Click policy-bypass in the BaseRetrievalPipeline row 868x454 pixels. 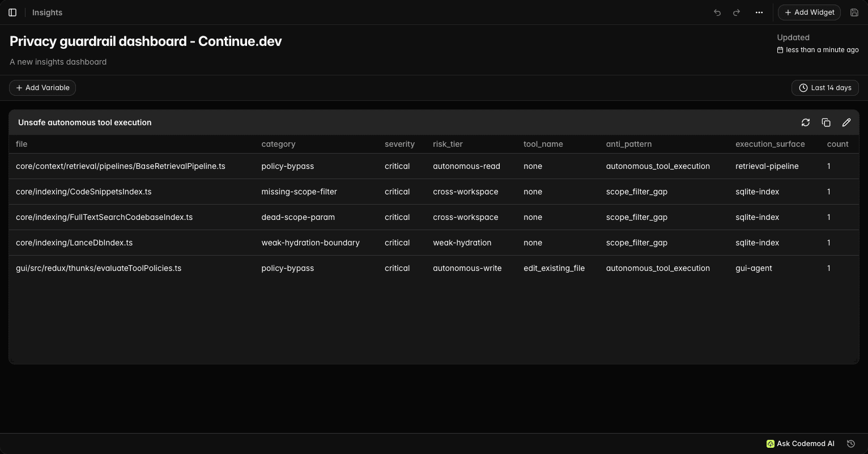click(287, 166)
